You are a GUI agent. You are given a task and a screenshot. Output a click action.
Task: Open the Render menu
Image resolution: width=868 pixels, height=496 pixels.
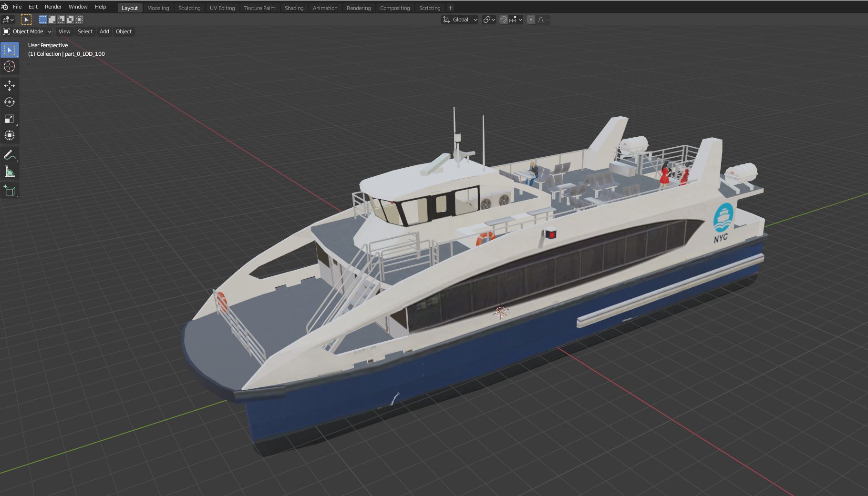point(53,7)
